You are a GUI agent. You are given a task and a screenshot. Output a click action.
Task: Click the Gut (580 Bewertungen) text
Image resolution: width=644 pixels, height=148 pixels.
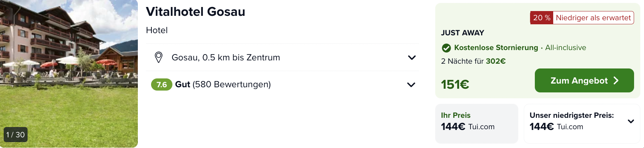[x=223, y=85]
